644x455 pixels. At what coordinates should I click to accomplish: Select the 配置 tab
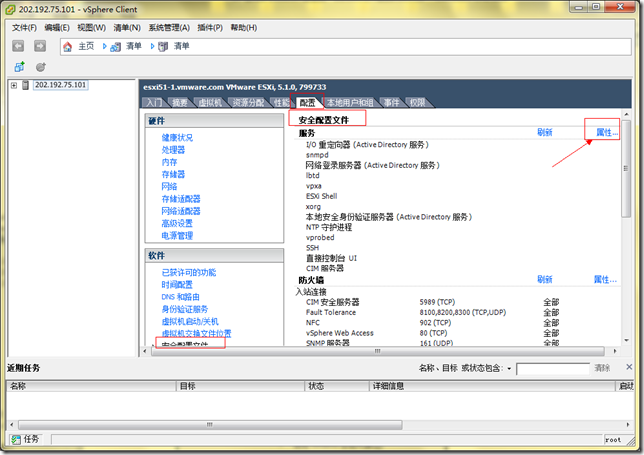307,103
